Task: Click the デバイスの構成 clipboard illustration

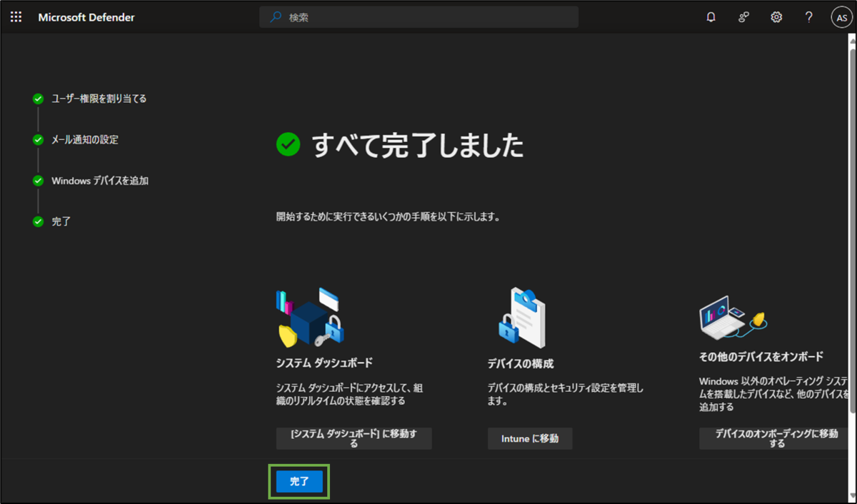Action: point(521,316)
